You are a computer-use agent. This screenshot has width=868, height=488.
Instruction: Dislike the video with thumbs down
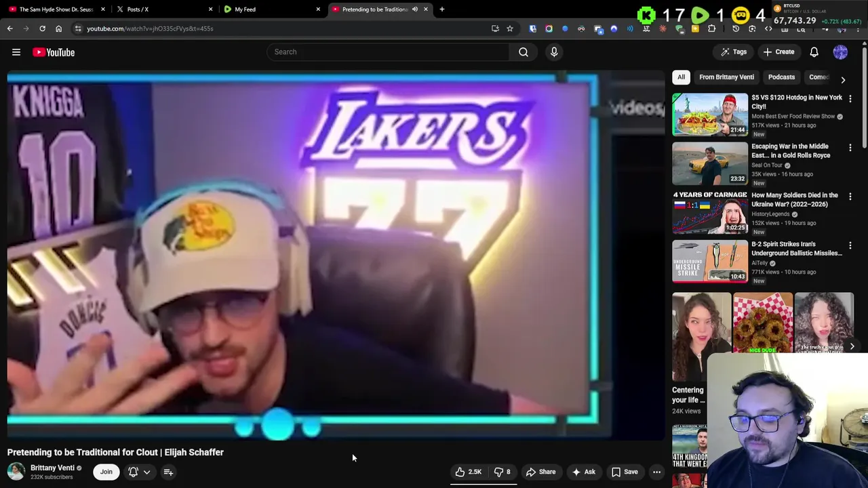[502, 472]
